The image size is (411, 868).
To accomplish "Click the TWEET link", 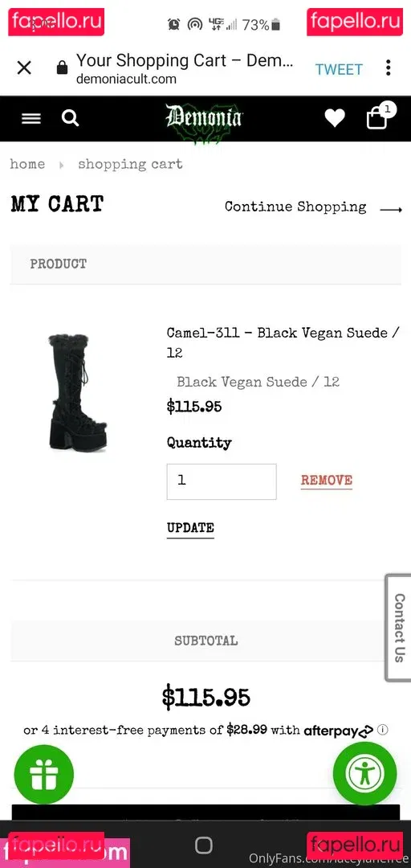I will coord(339,69).
